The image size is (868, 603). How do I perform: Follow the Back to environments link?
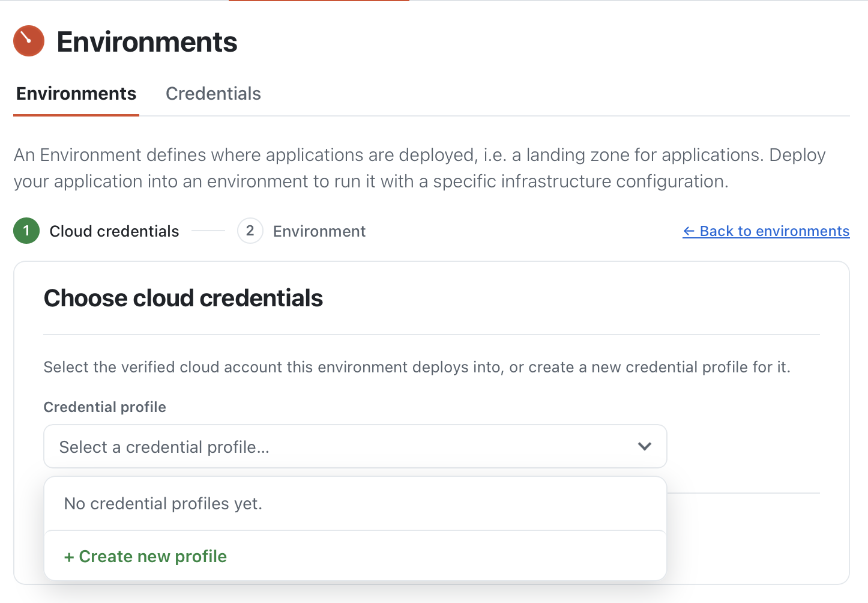point(766,231)
